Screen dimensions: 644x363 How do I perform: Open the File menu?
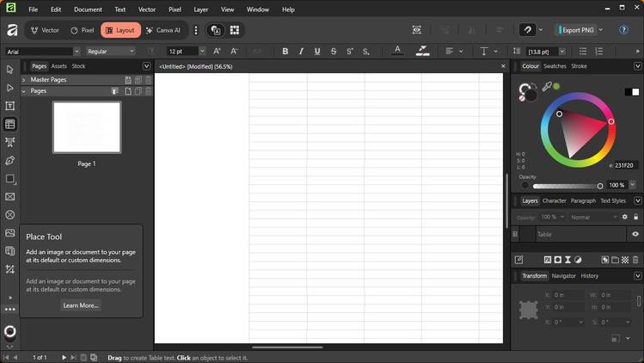33,9
